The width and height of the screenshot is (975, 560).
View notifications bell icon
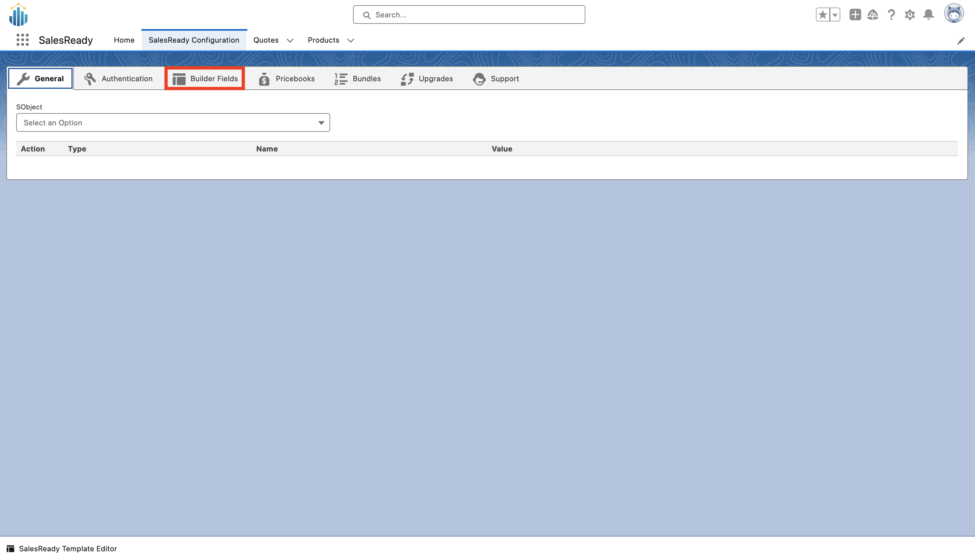[x=929, y=15]
